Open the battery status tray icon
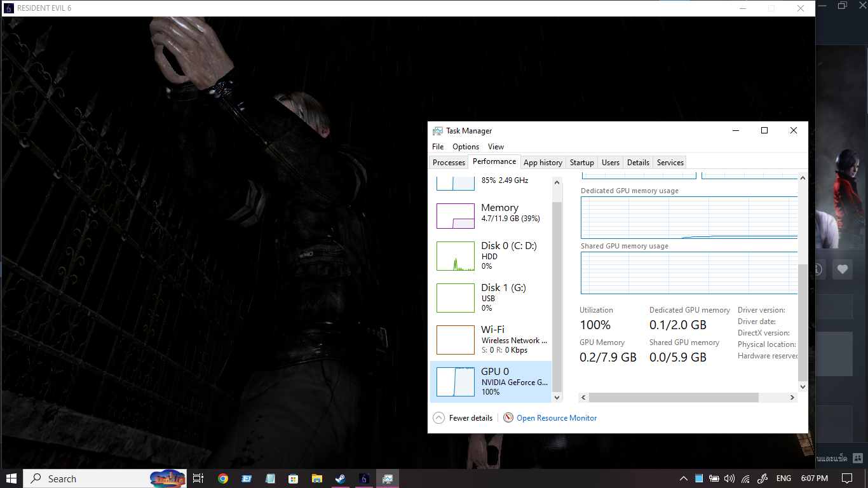868x488 pixels. point(714,478)
